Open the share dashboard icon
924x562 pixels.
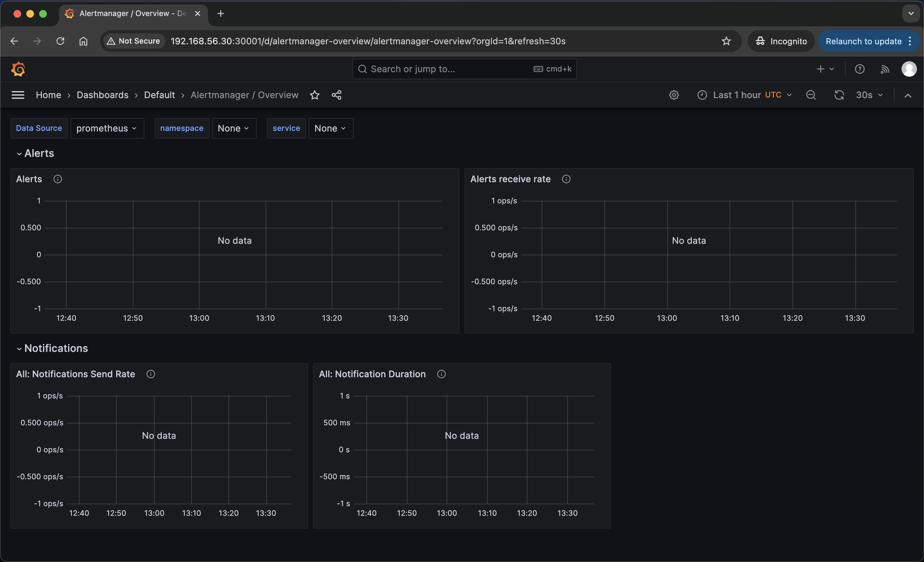click(x=336, y=95)
